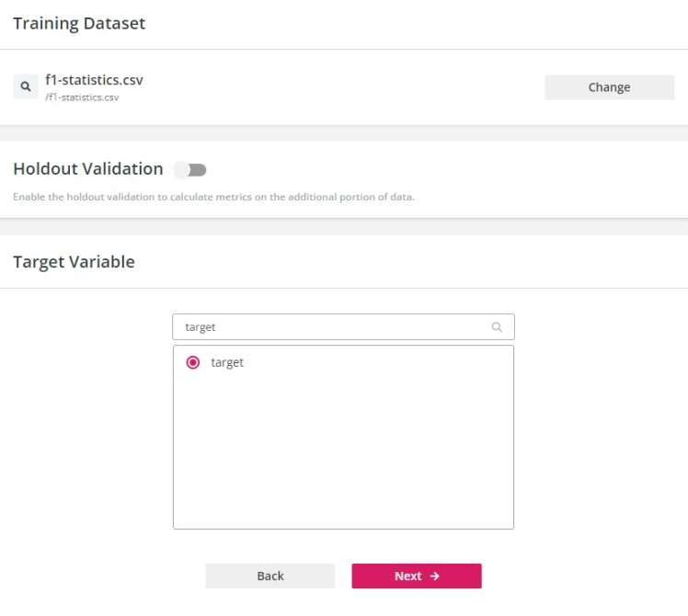Image resolution: width=688 pixels, height=616 pixels.
Task: Click the Training Dataset heading
Action: click(x=79, y=24)
